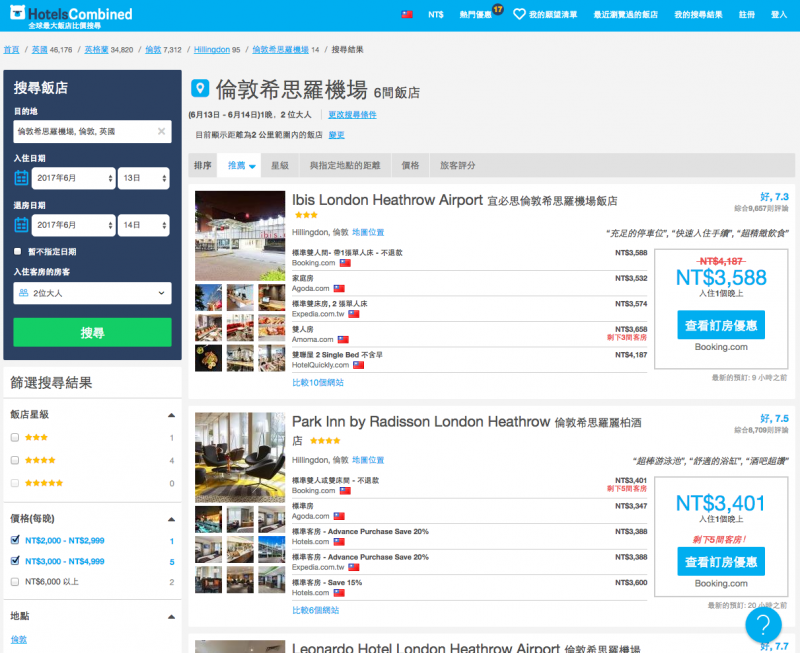
Task: Toggle the 暫不指定日期 checkbox
Action: point(18,252)
